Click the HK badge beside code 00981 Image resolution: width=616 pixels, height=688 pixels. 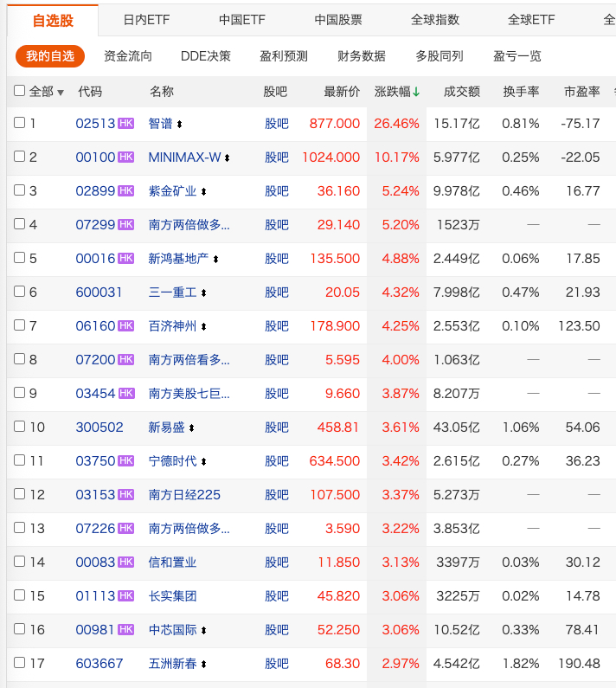coord(126,630)
